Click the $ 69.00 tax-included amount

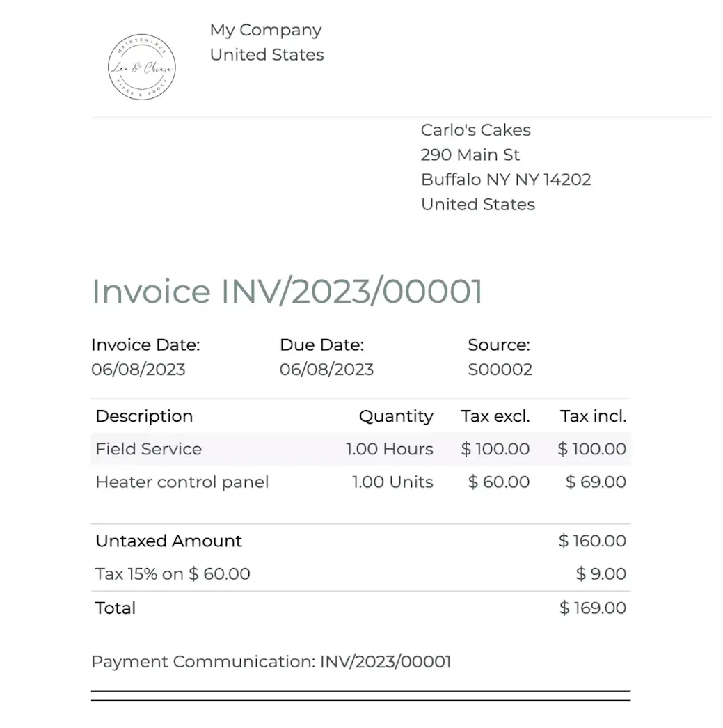pyautogui.click(x=595, y=482)
